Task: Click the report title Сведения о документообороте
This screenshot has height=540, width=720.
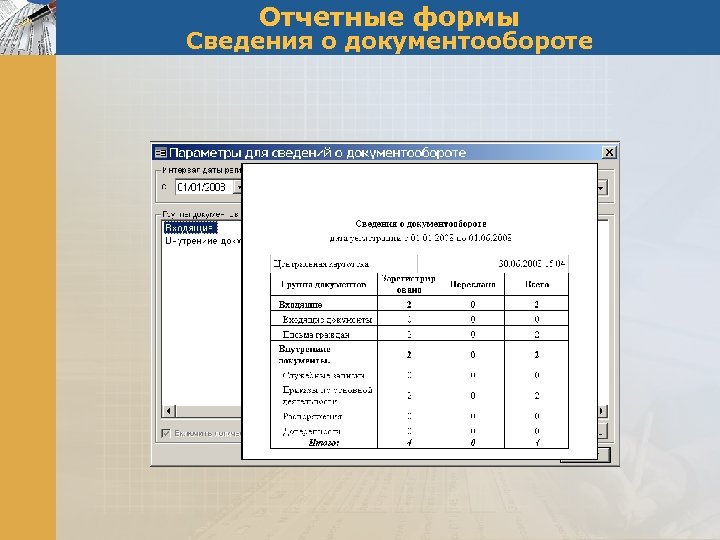Action: tap(421, 224)
